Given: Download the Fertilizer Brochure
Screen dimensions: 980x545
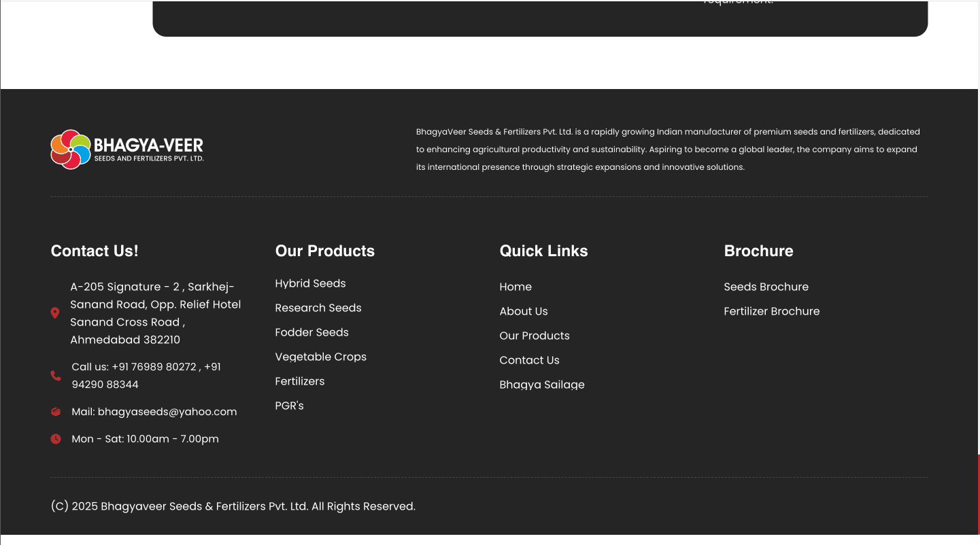Looking at the screenshot, I should point(772,311).
